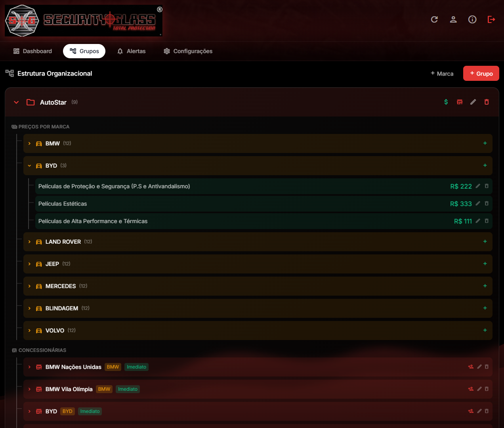Open the Configurações tab
This screenshot has height=428, width=504.
point(188,51)
